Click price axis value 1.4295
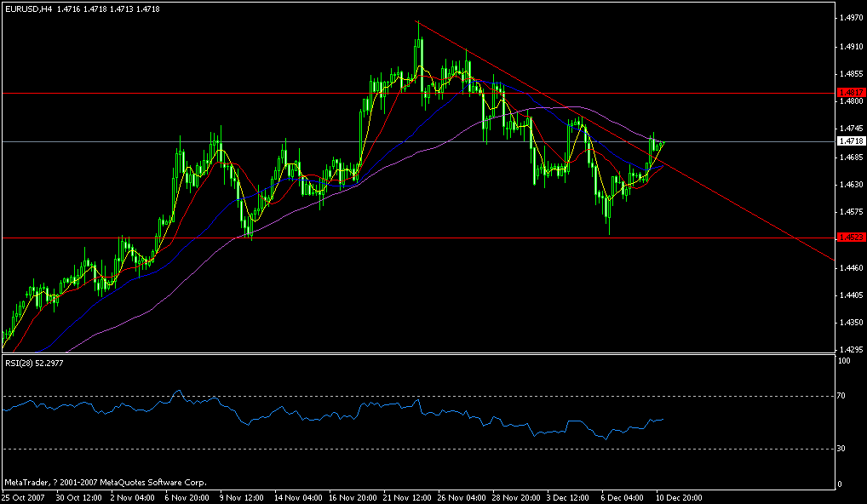This screenshot has height=504, width=867. click(x=851, y=350)
